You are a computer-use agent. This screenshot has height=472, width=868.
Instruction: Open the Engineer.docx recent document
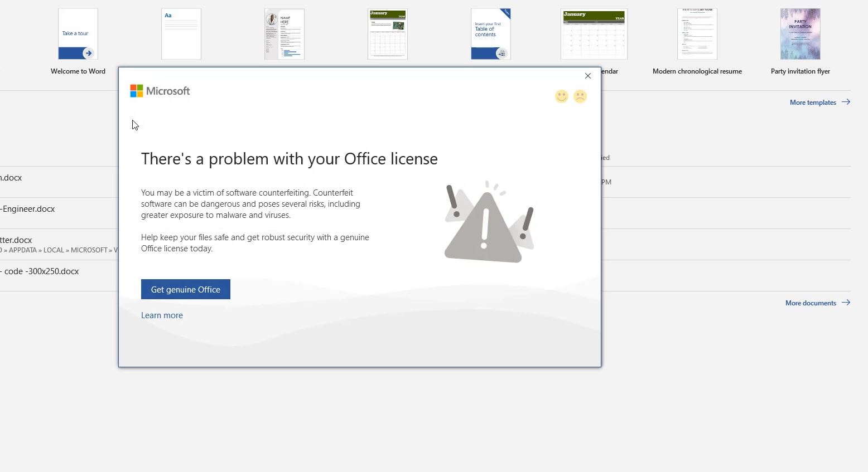click(28, 208)
